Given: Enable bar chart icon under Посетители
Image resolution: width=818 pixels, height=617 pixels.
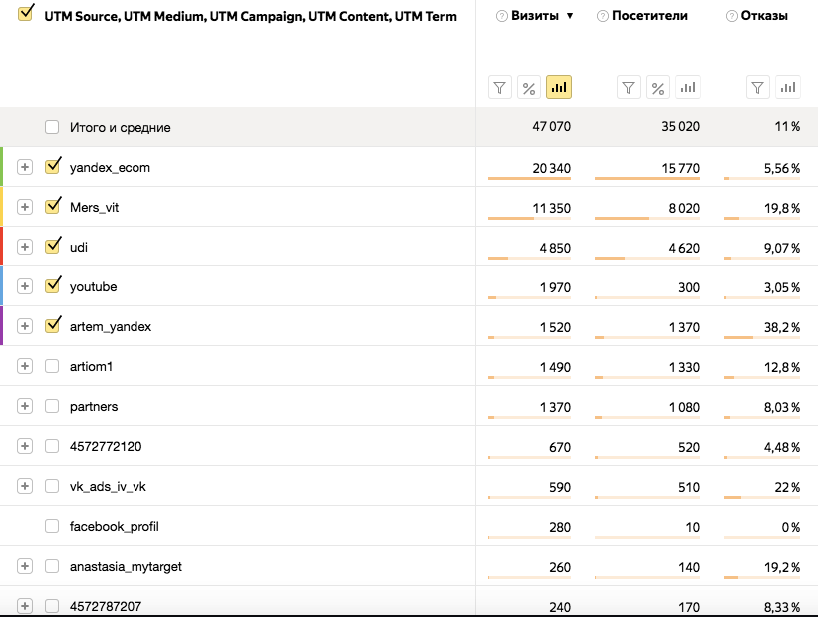Looking at the screenshot, I should (688, 88).
